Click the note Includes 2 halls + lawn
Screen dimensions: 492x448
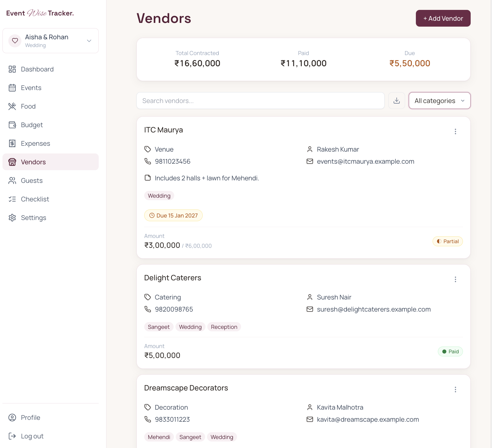coord(207,178)
